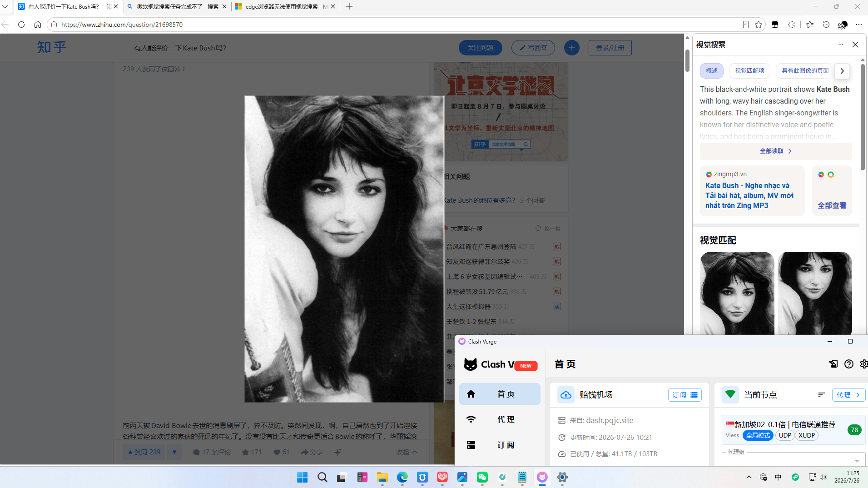The width and height of the screenshot is (868, 488).
Task: Open Visual Search panel more options ellipsis
Action: [x=841, y=45]
